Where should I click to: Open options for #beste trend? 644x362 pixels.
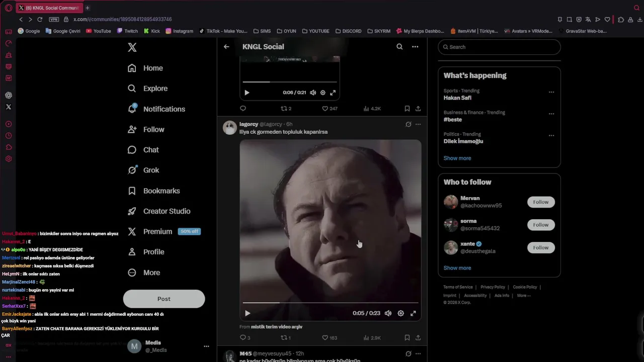tap(551, 114)
